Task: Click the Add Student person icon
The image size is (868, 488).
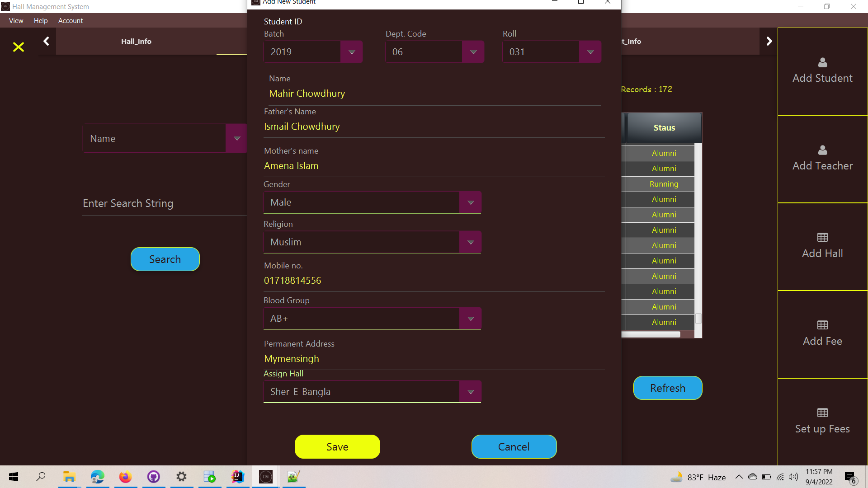Action: [x=822, y=63]
